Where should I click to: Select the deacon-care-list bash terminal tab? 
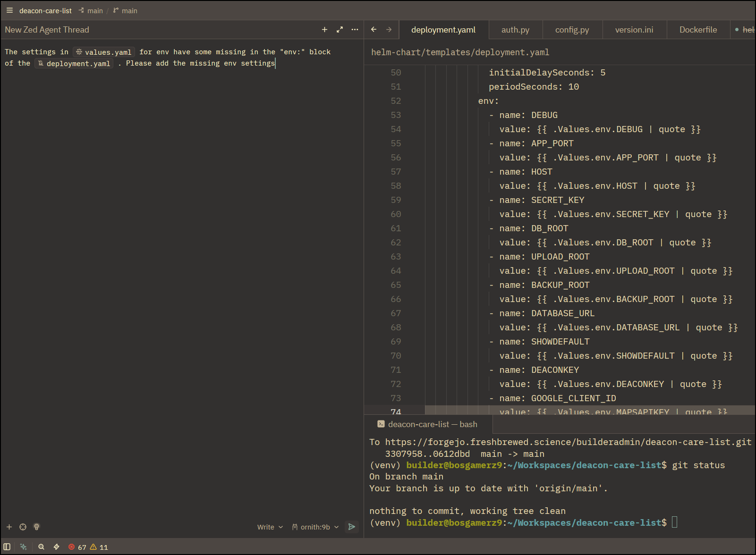coord(428,424)
